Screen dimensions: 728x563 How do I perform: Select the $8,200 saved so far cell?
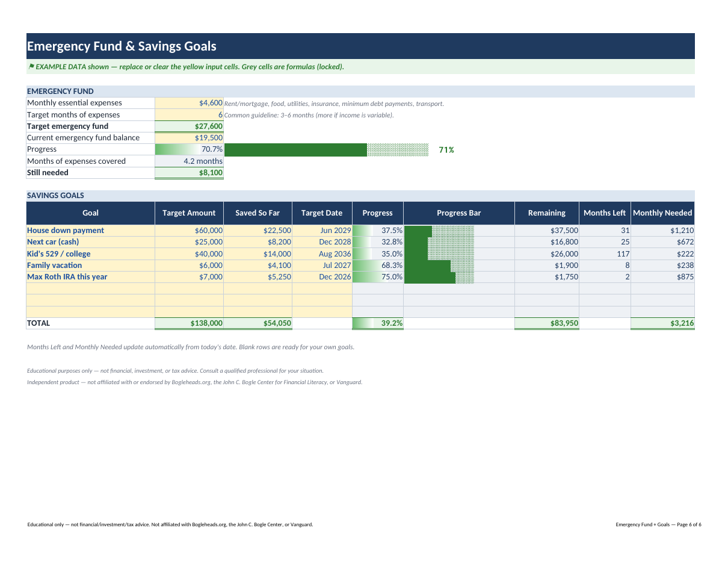click(258, 242)
